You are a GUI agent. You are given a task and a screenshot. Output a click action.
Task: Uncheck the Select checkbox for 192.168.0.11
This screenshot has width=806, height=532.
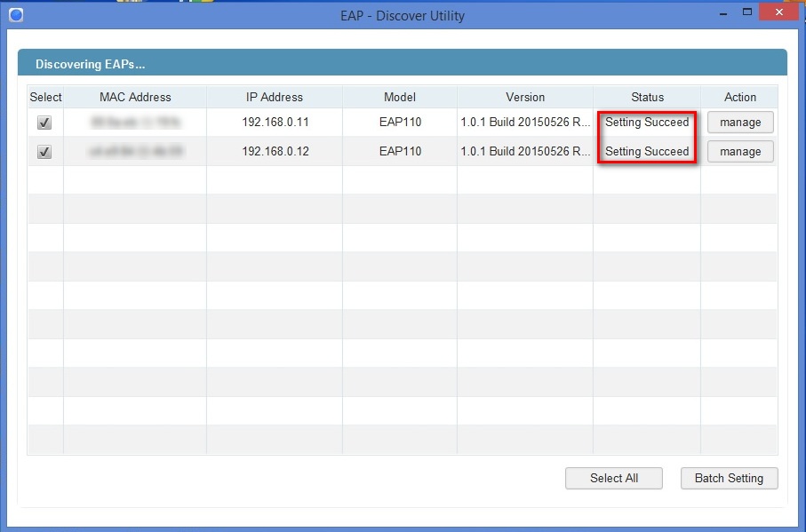44,123
